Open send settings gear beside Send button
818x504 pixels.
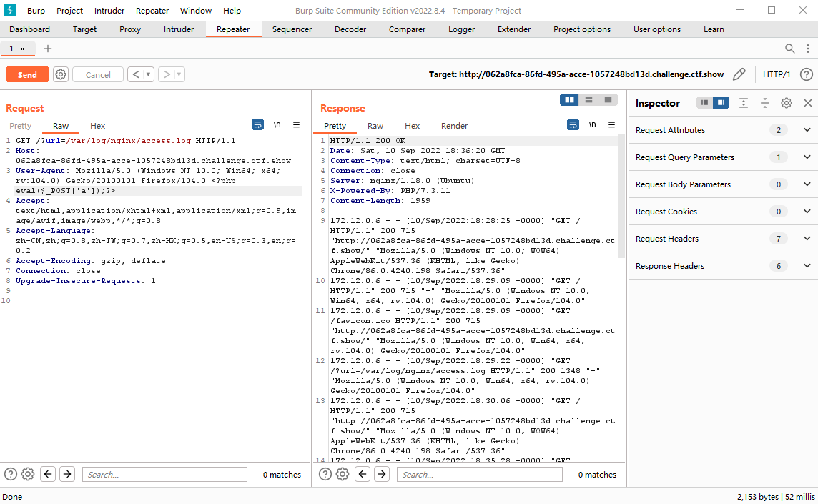click(x=61, y=74)
